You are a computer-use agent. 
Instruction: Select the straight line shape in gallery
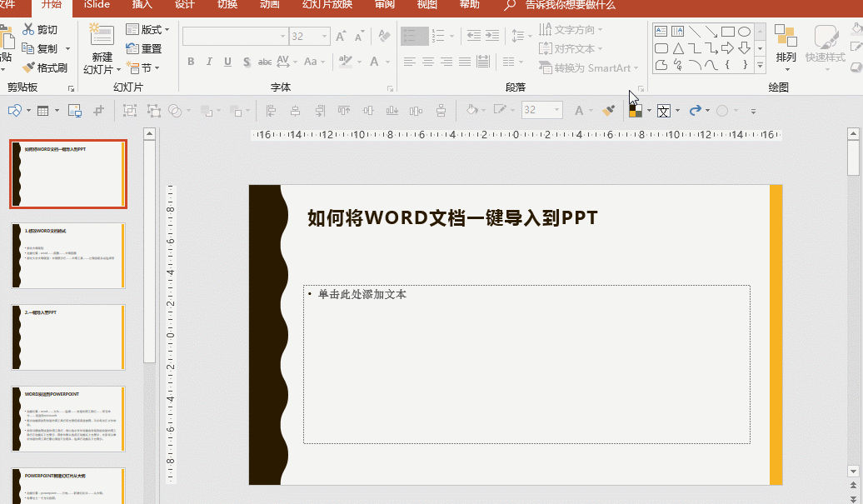(x=695, y=32)
